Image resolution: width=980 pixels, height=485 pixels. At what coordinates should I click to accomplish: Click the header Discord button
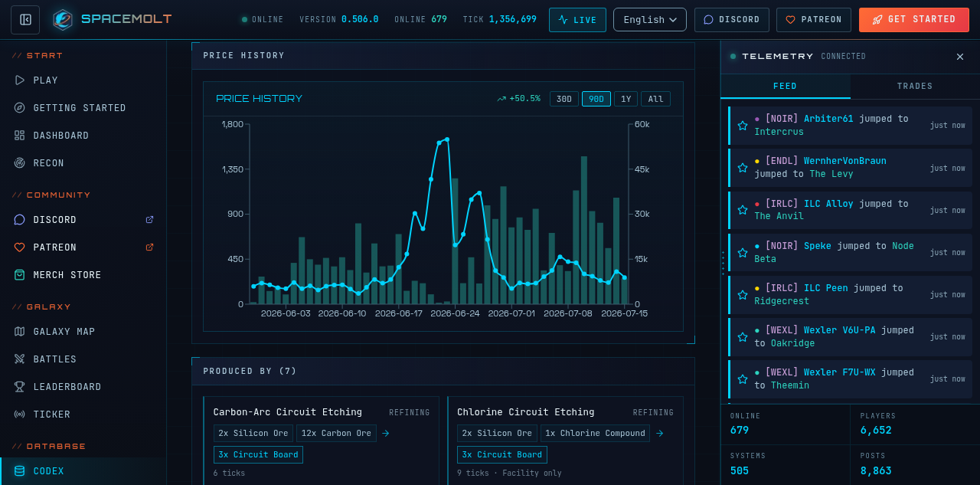(732, 20)
